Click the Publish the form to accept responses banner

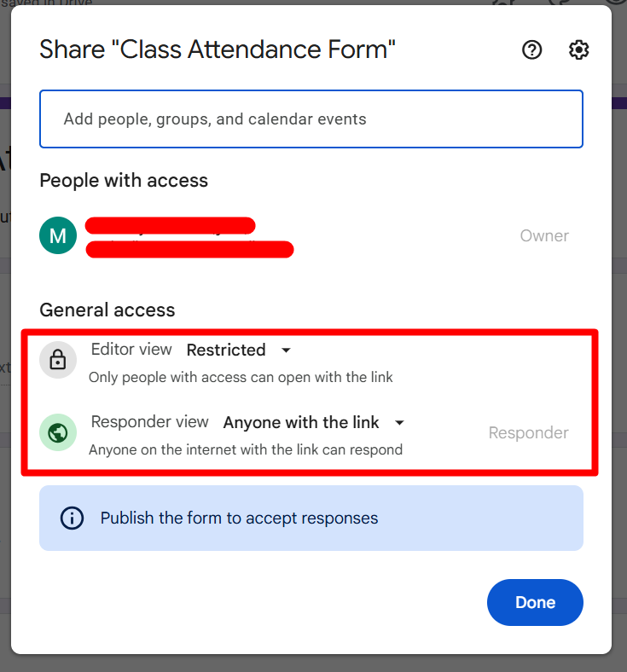click(x=239, y=518)
